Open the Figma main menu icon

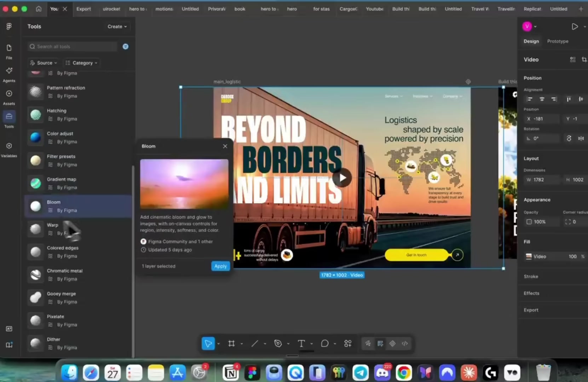[9, 26]
